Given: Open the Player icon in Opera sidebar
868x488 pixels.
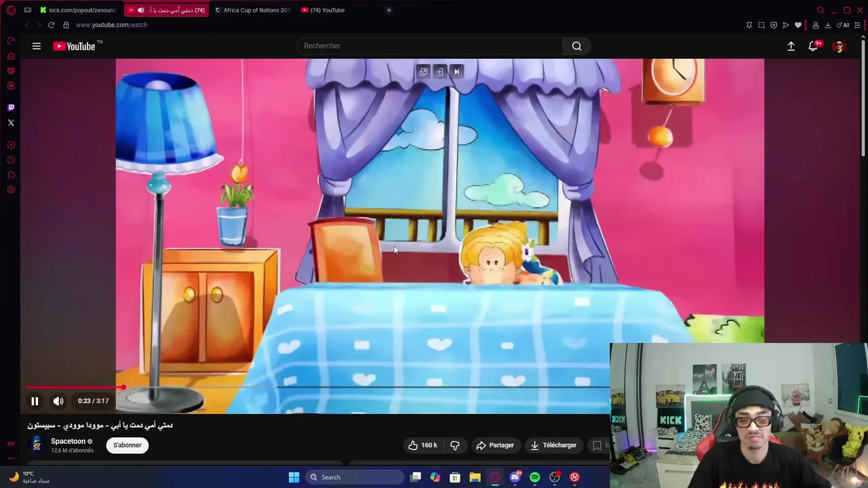Looking at the screenshot, I should 11,145.
